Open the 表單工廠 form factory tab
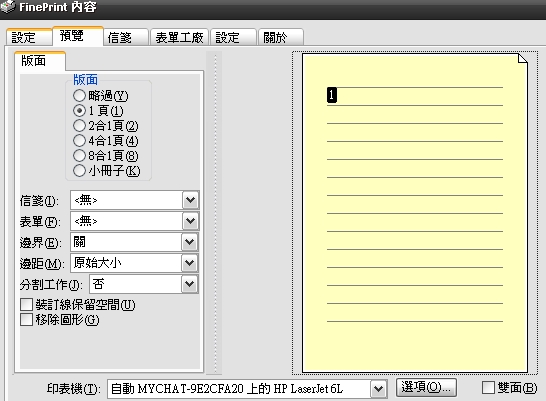The height and width of the screenshot is (401, 546). 179,37
